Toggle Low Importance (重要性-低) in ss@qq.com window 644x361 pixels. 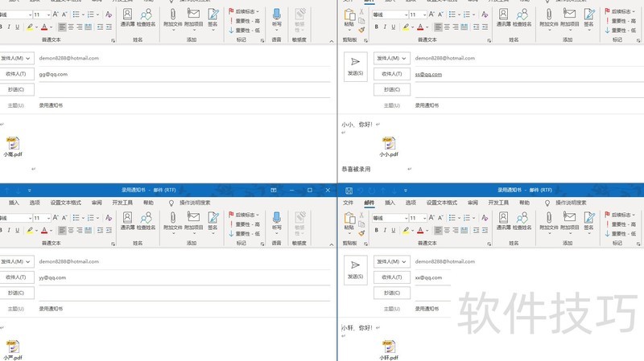point(621,31)
